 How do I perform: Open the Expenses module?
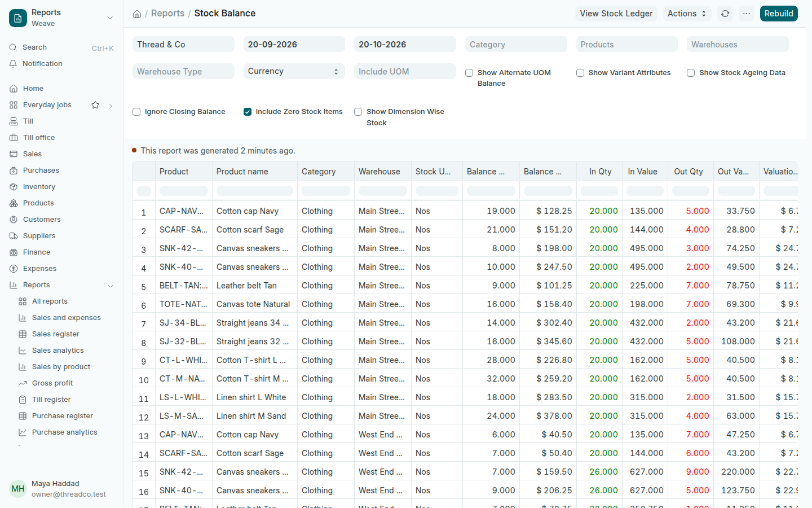point(61,269)
